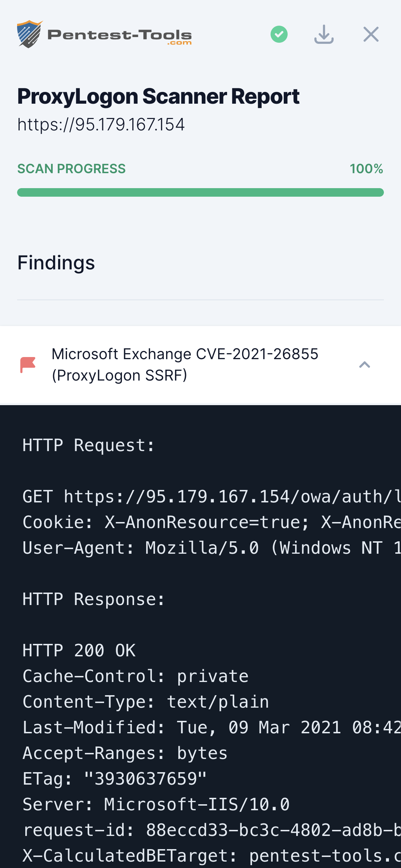Open the target URL https://95.179.167.154
Image resolution: width=401 pixels, height=868 pixels.
[x=101, y=124]
